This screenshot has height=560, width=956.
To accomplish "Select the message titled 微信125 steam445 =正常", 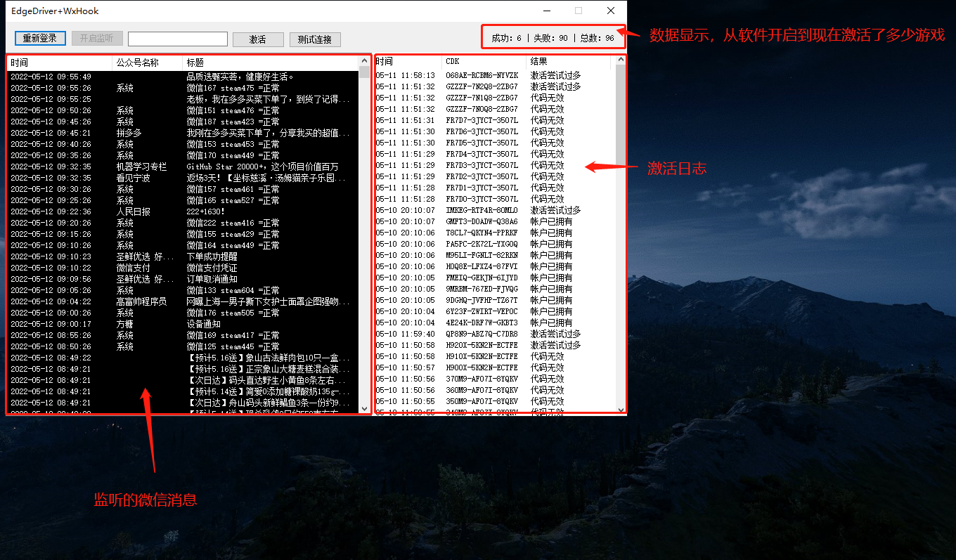I will coord(183,346).
